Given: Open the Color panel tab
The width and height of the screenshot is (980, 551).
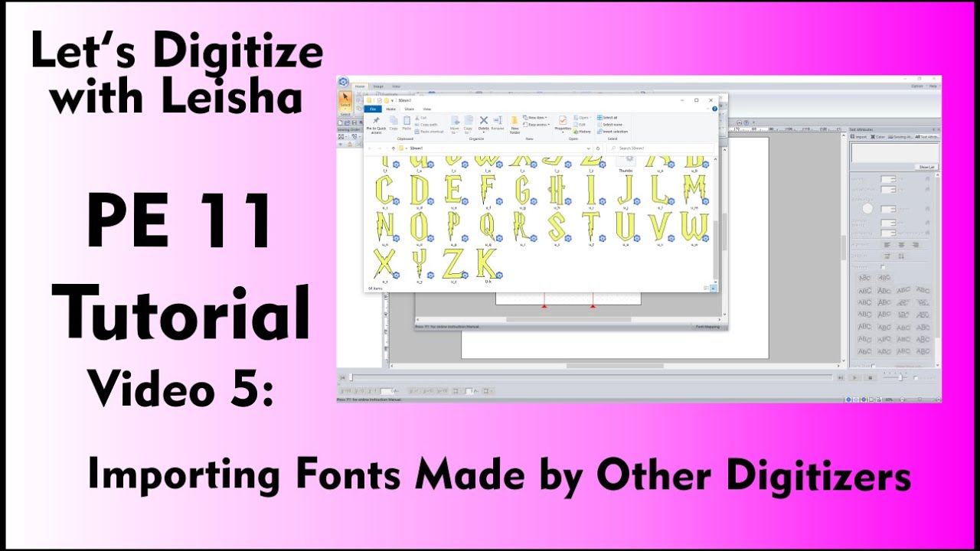Looking at the screenshot, I should pyautogui.click(x=878, y=137).
